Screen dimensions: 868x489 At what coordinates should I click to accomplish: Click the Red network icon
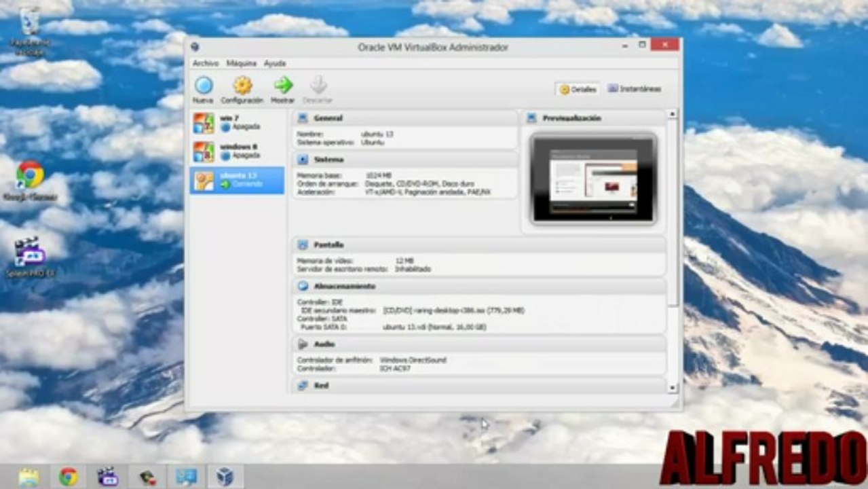click(x=303, y=386)
